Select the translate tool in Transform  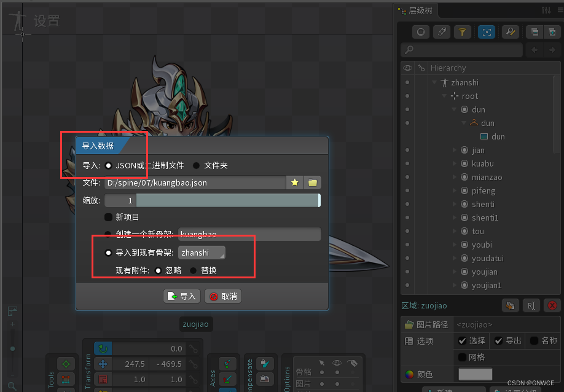coord(103,364)
